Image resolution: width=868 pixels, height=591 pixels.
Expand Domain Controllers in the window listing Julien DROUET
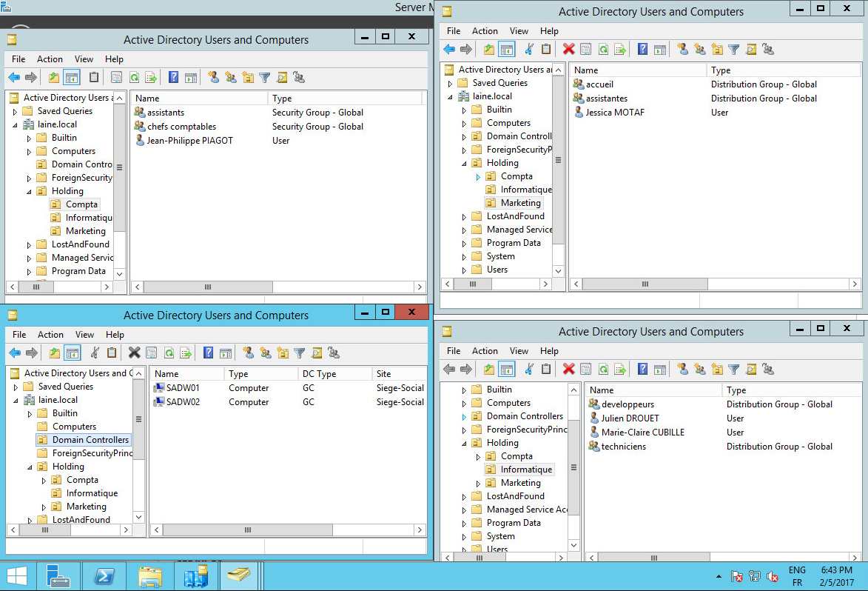point(464,416)
